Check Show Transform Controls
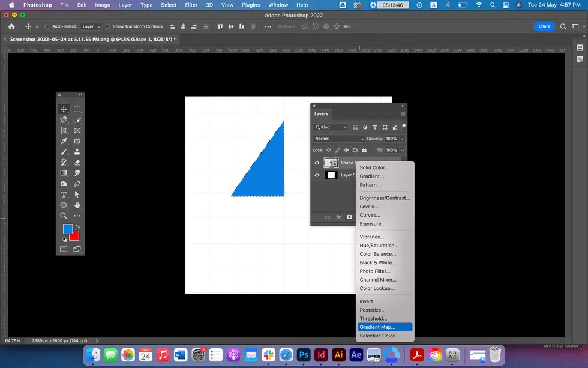 click(108, 26)
